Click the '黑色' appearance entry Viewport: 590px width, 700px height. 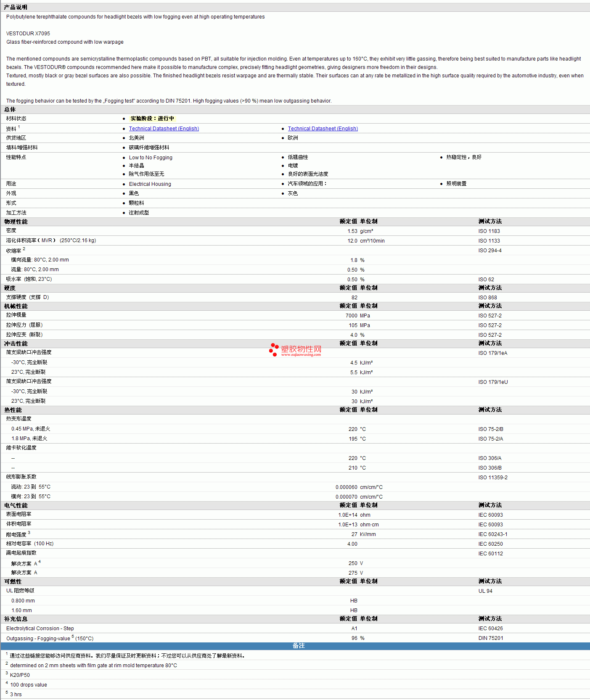[134, 193]
